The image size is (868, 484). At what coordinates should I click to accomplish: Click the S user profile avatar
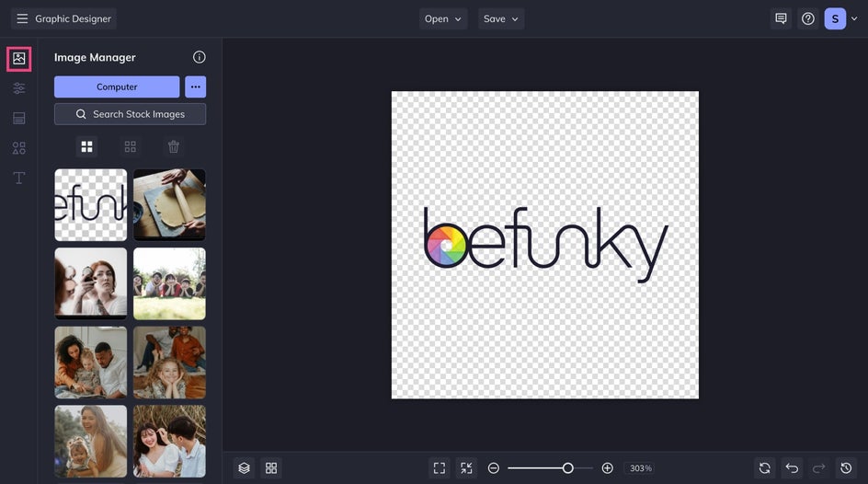(835, 18)
